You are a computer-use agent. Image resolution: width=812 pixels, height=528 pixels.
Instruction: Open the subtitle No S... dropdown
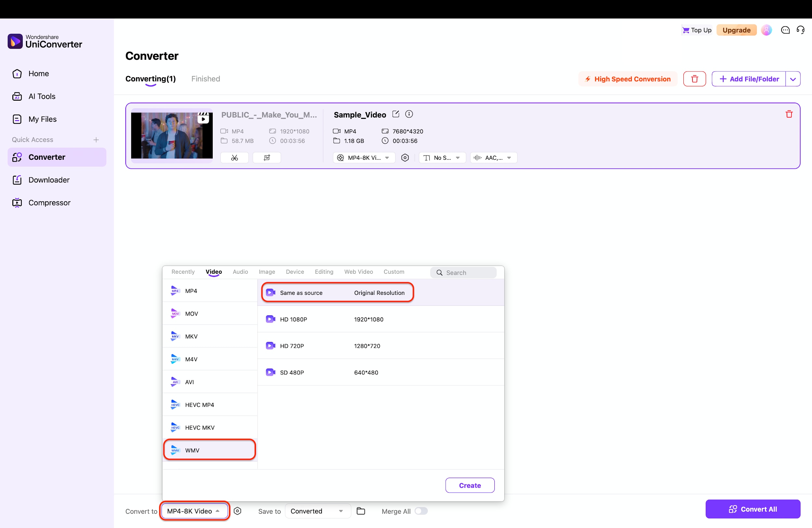442,157
